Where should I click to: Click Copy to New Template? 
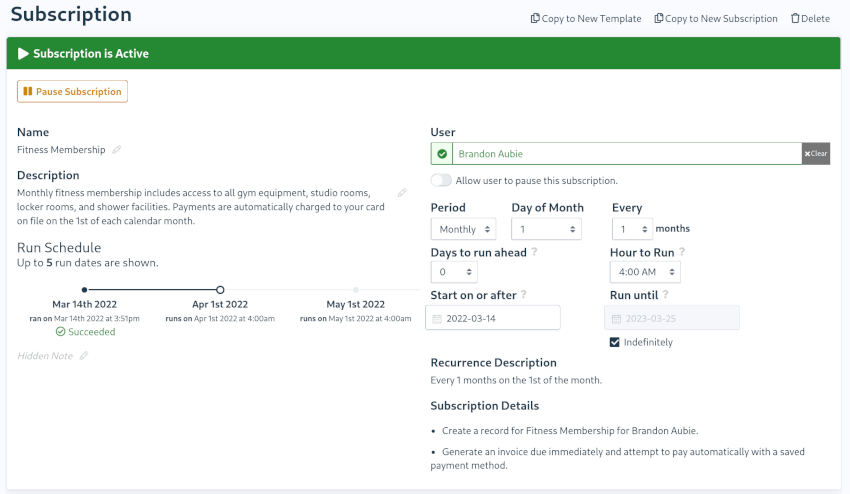coord(585,18)
